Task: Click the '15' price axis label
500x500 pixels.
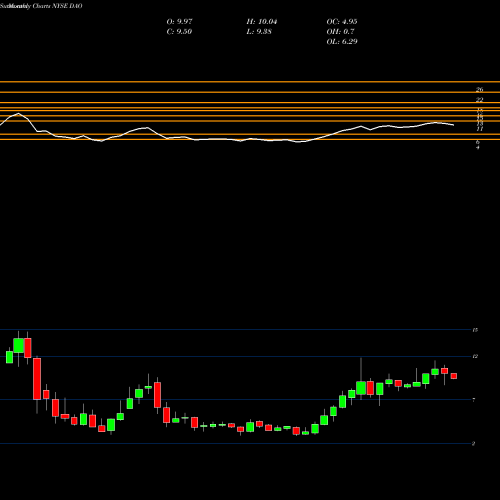Action: pos(475,330)
